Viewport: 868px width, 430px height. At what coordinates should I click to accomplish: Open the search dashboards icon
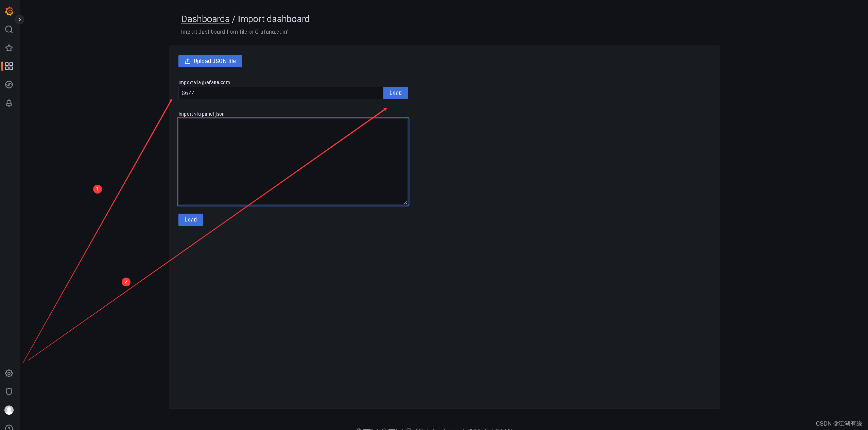pos(9,30)
